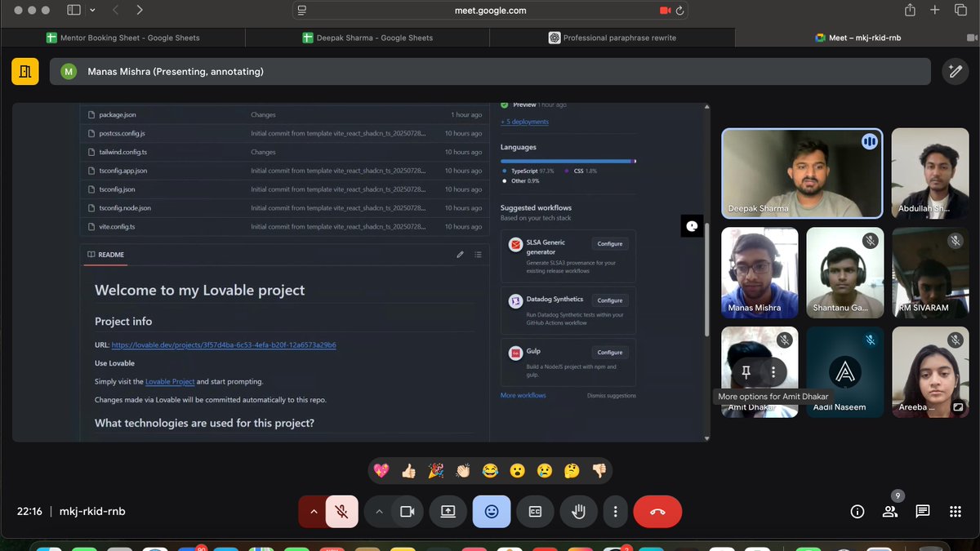Open video settings arrow beside camera
The height and width of the screenshot is (551, 980).
click(379, 512)
